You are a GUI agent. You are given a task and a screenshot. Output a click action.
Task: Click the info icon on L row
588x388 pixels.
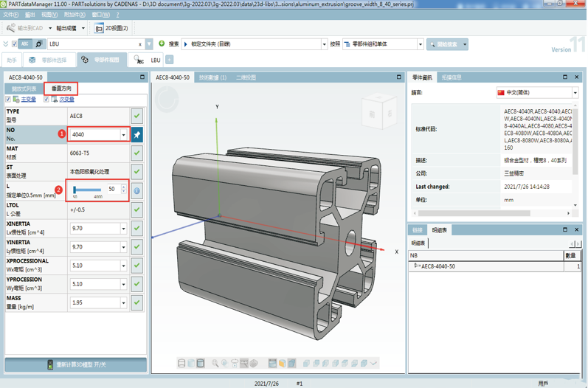(x=137, y=191)
